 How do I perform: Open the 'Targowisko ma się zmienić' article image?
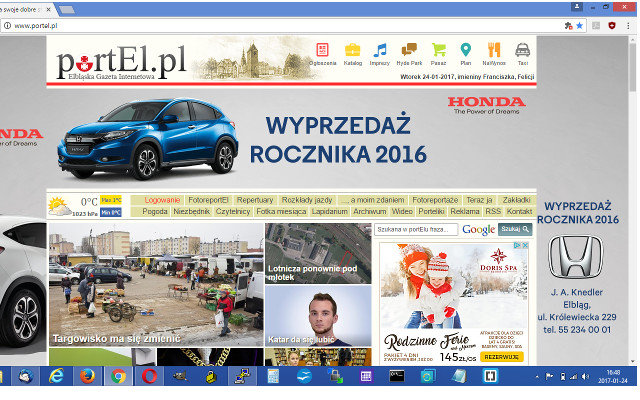(156, 284)
